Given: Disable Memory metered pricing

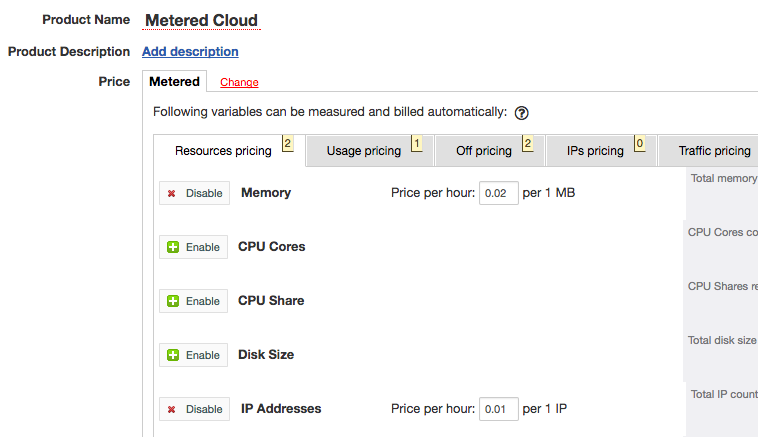Looking at the screenshot, I should [194, 193].
